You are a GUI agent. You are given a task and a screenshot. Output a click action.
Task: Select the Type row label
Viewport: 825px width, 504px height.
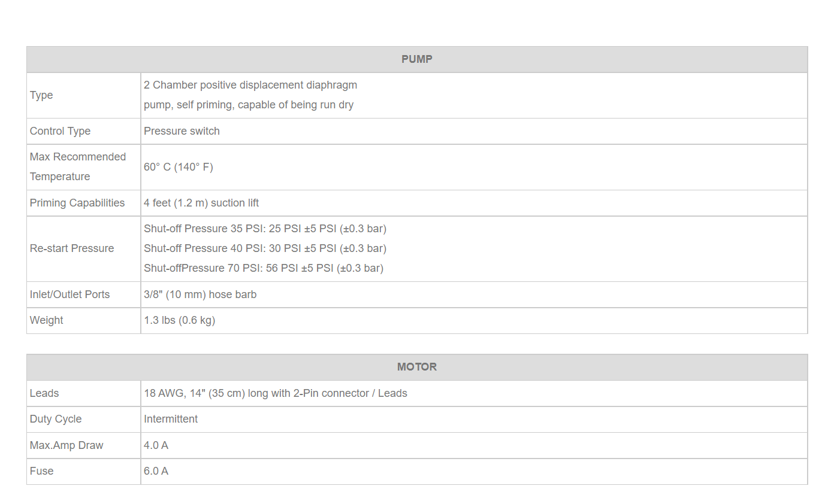[x=41, y=95]
